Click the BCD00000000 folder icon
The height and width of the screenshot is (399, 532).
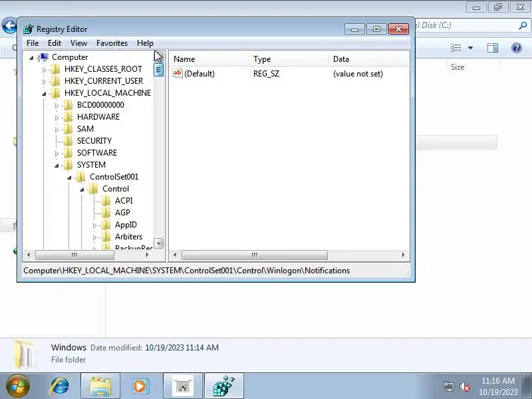[68, 105]
